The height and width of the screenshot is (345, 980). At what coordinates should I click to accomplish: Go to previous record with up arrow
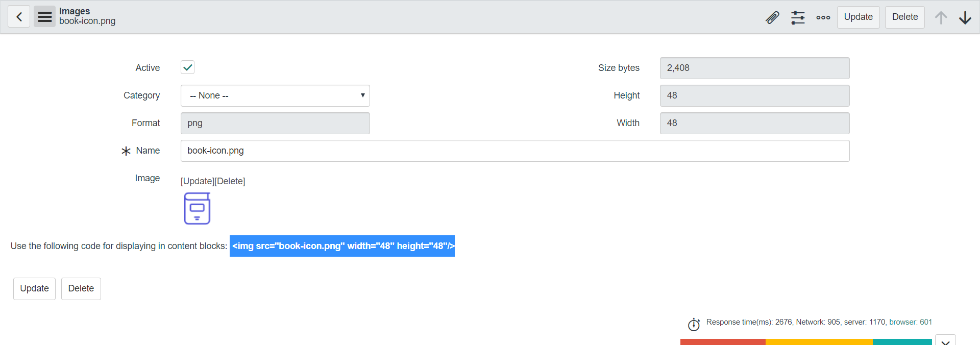(x=941, y=17)
